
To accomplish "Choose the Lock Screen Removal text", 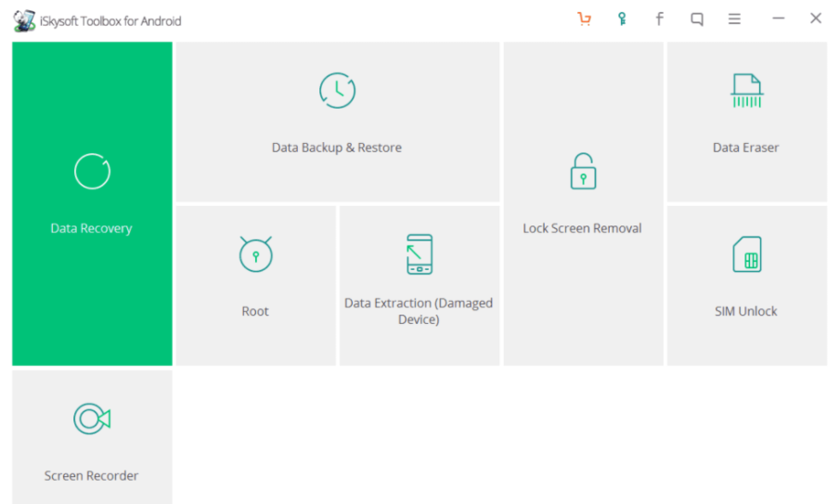I will 582,228.
